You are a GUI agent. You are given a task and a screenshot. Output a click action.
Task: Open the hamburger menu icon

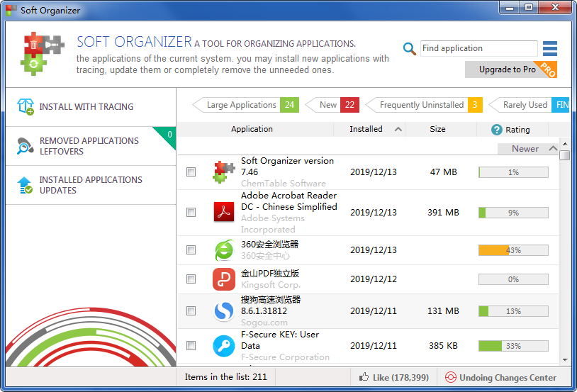pyautogui.click(x=550, y=49)
